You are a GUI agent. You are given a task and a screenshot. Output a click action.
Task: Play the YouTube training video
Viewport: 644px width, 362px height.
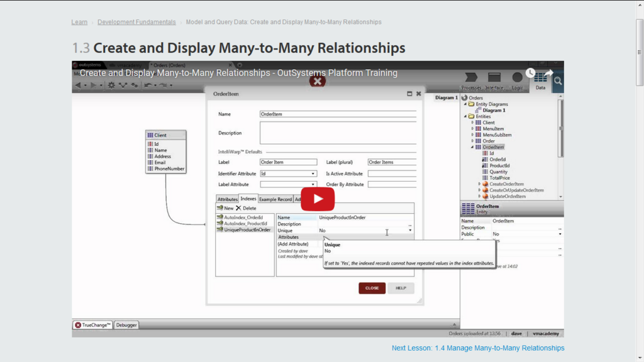coord(318,199)
